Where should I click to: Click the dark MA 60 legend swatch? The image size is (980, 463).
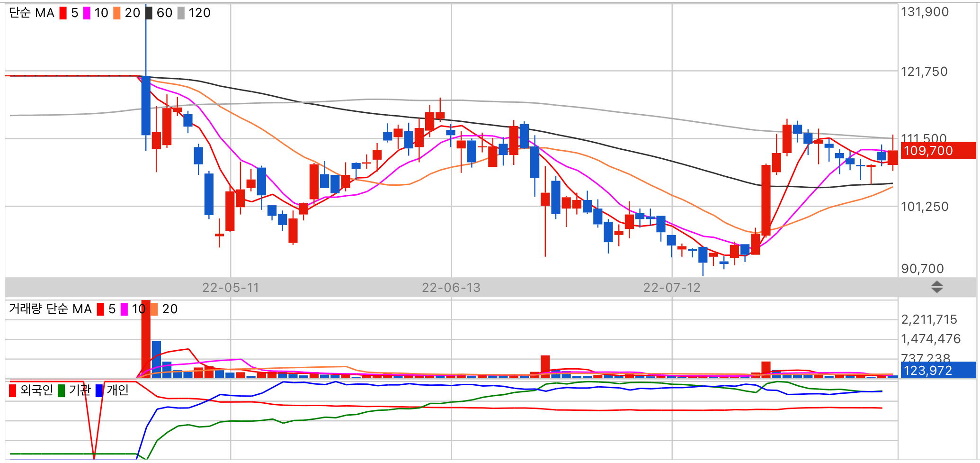coord(149,13)
